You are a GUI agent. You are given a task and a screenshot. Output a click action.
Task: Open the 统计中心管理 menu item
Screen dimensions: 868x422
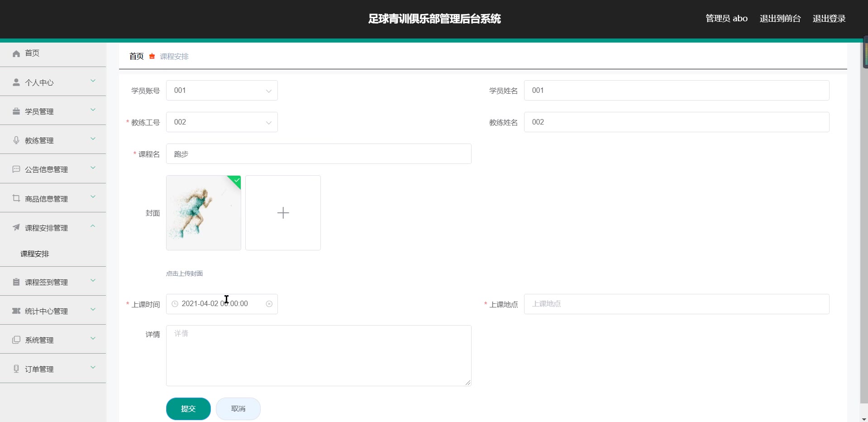pos(53,311)
